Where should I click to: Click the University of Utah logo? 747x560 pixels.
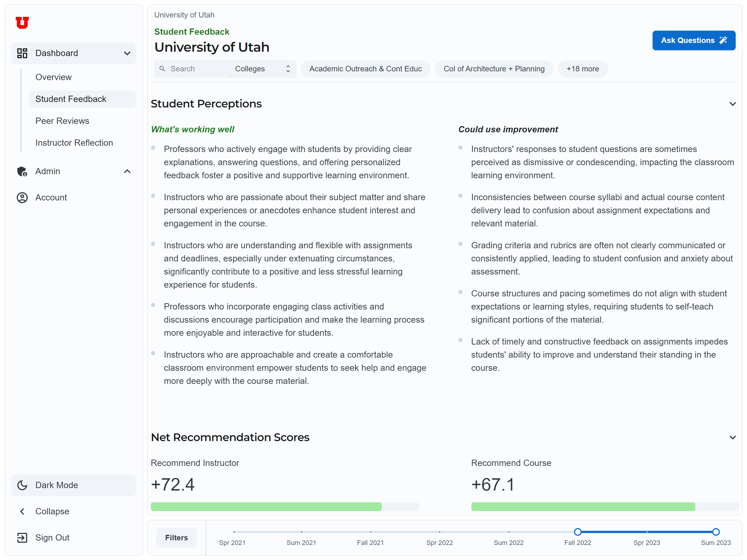(22, 23)
